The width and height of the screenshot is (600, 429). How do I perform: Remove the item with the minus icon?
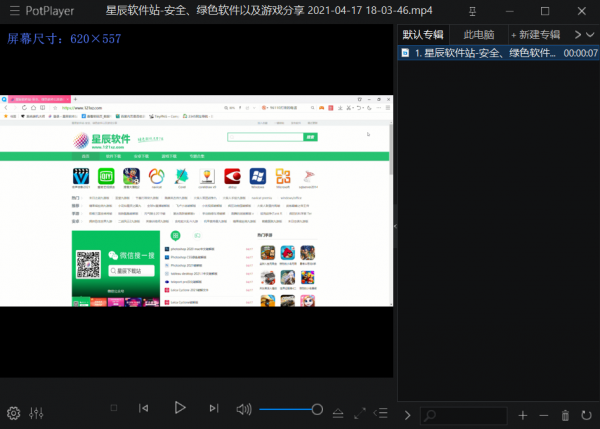click(544, 415)
